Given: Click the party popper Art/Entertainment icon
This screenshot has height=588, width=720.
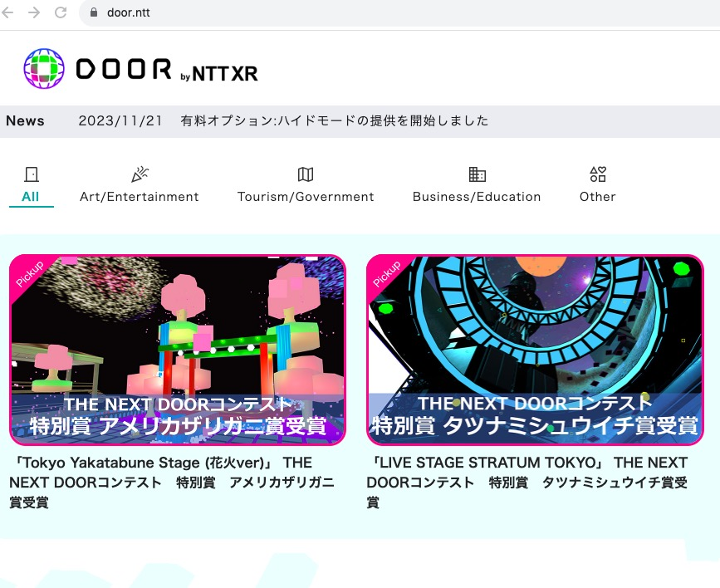Looking at the screenshot, I should tap(140, 174).
